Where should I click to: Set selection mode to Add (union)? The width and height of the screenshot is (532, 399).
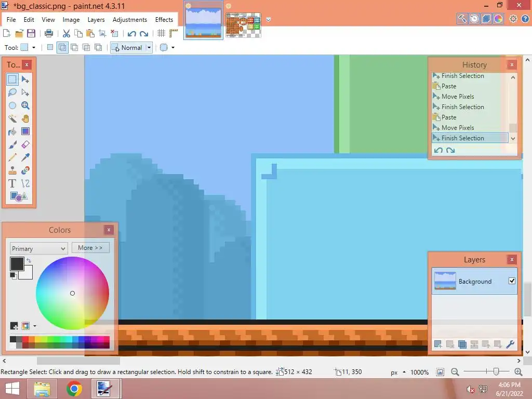[x=62, y=47]
